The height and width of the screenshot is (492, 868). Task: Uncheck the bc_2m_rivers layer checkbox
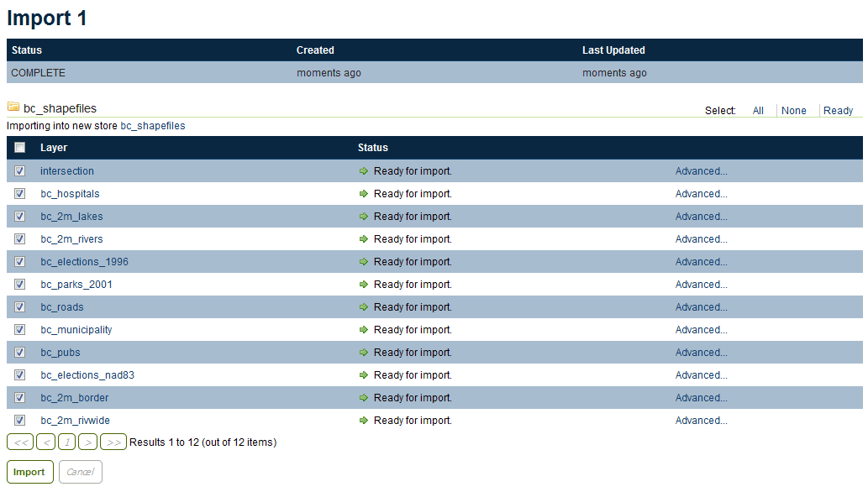pos(20,239)
